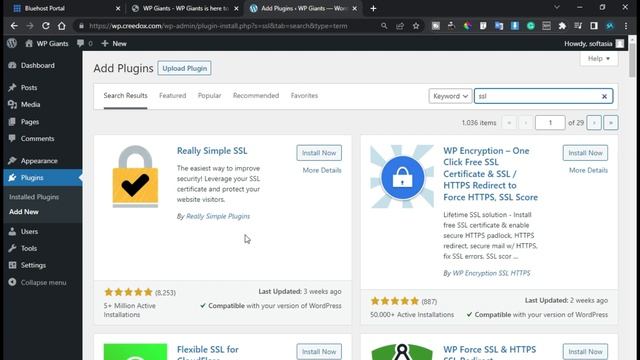
Task: Click the current page number field
Action: click(550, 122)
